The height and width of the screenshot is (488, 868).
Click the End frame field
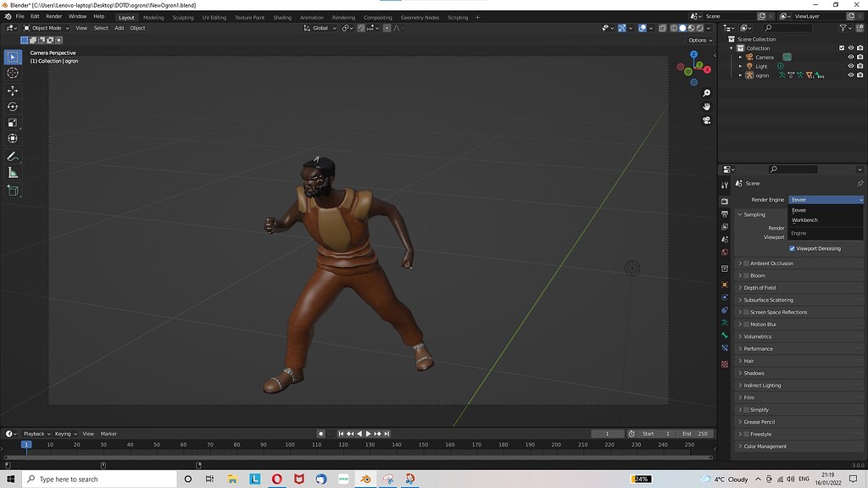click(695, 434)
